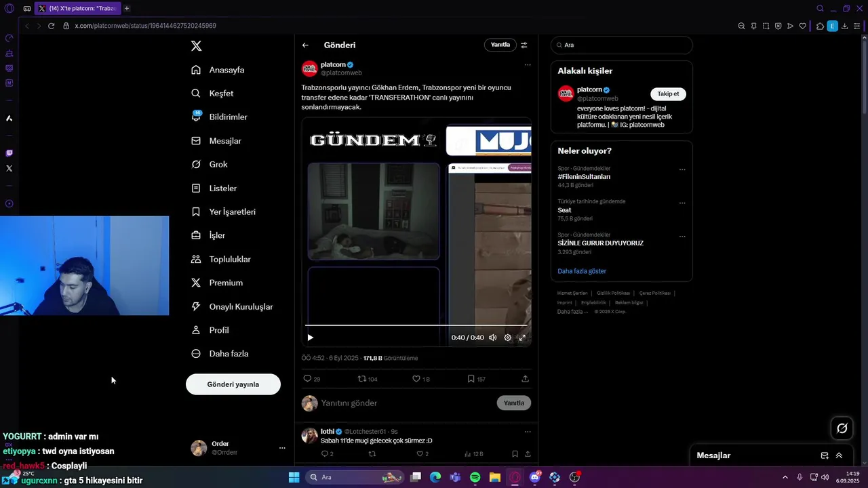Open Spotify from the taskbar
The width and height of the screenshot is (868, 488).
coord(475,477)
